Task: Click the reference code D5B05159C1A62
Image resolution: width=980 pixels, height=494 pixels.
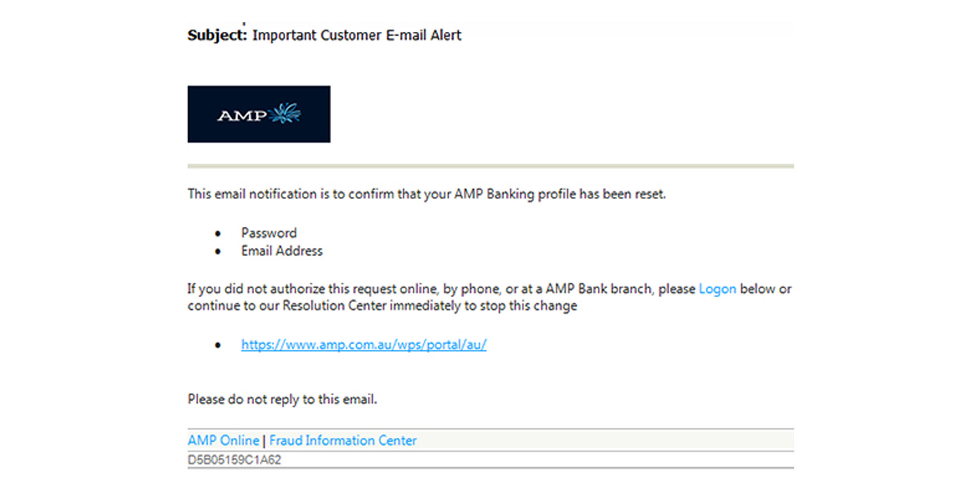Action: tap(234, 460)
